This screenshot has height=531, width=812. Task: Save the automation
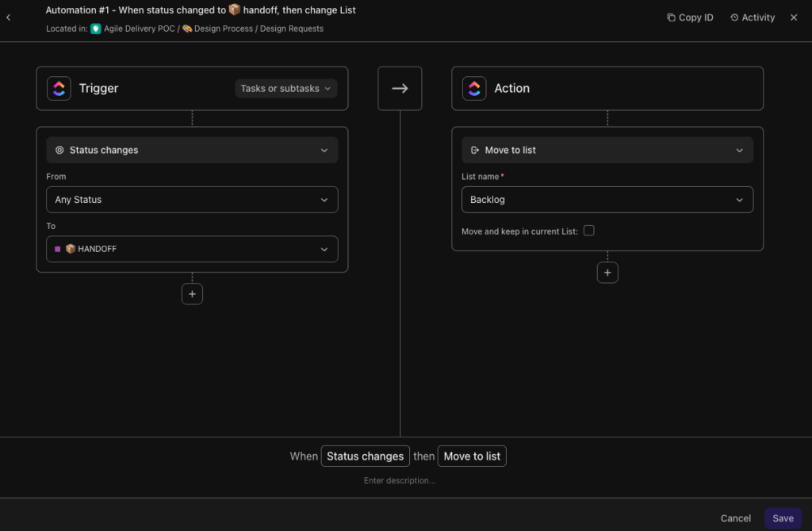[x=783, y=518]
